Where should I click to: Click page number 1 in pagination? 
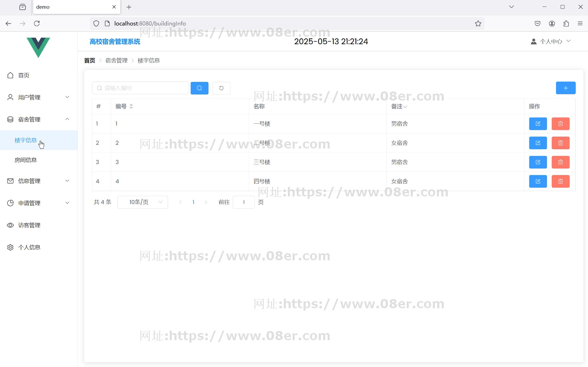point(193,202)
